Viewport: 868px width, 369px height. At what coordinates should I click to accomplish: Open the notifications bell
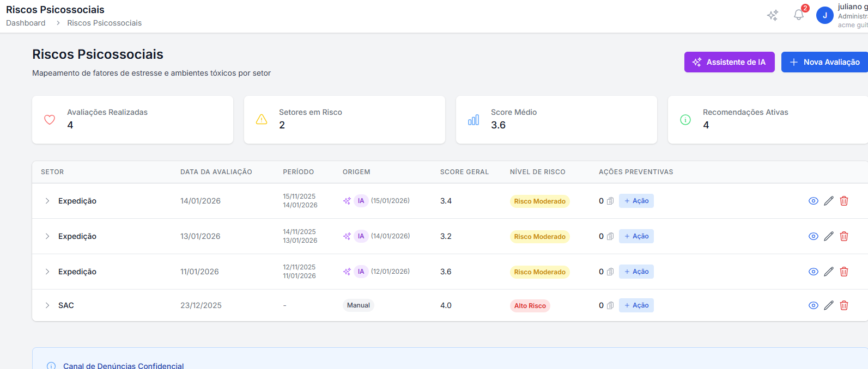(x=799, y=15)
